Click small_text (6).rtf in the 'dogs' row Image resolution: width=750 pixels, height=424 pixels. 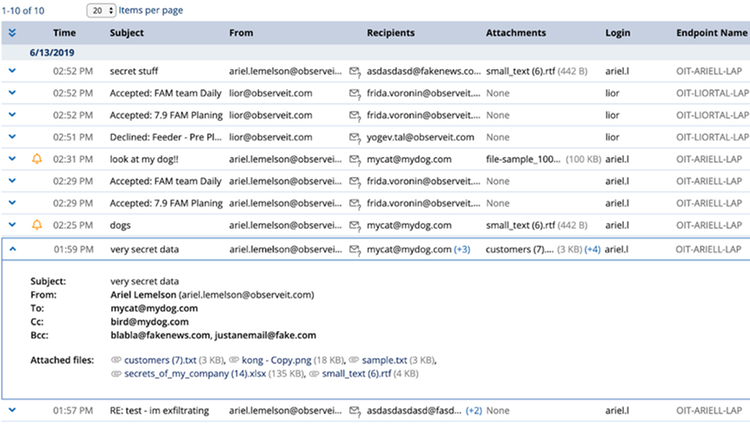[520, 225]
